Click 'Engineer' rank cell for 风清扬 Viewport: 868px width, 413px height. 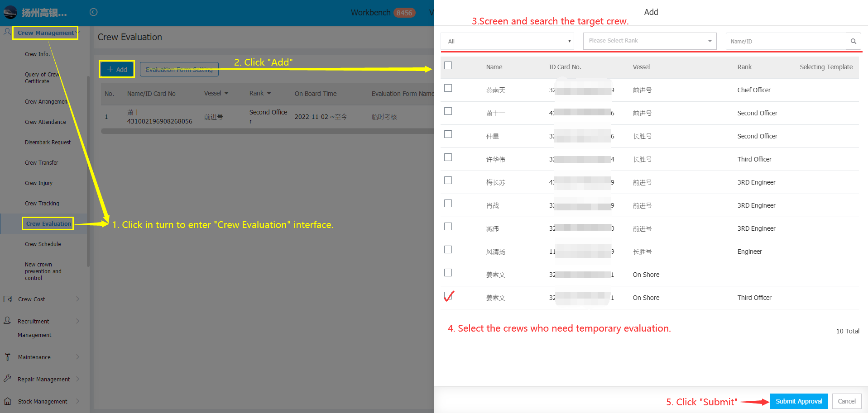[x=749, y=252]
